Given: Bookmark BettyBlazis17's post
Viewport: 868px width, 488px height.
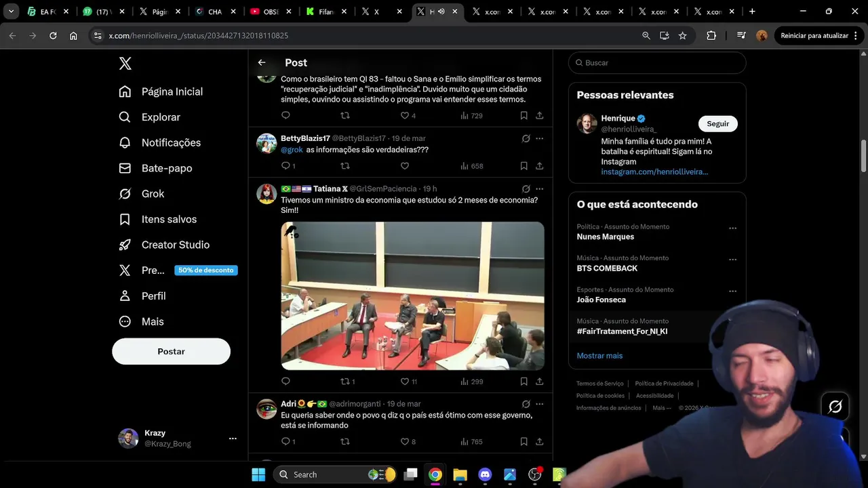Looking at the screenshot, I should coord(524,166).
